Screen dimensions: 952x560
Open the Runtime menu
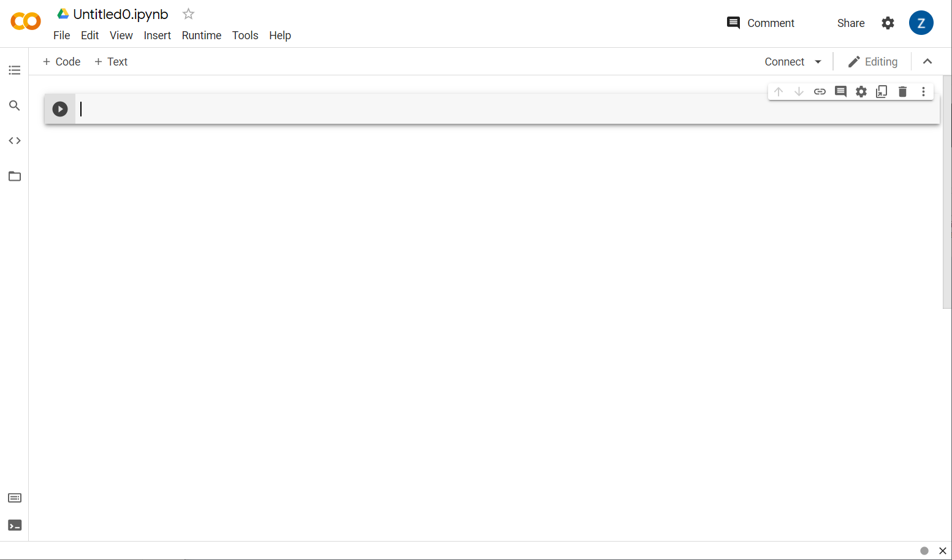tap(201, 36)
